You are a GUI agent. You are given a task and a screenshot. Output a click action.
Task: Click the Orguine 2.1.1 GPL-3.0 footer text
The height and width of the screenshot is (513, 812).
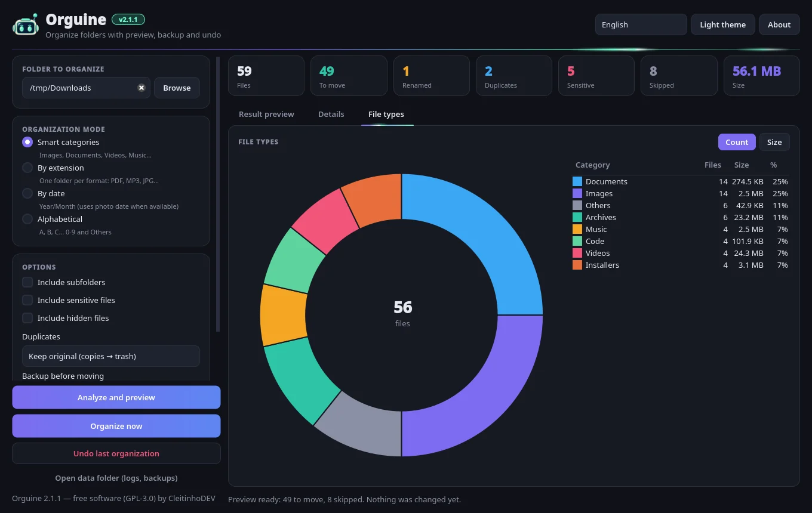[113, 498]
